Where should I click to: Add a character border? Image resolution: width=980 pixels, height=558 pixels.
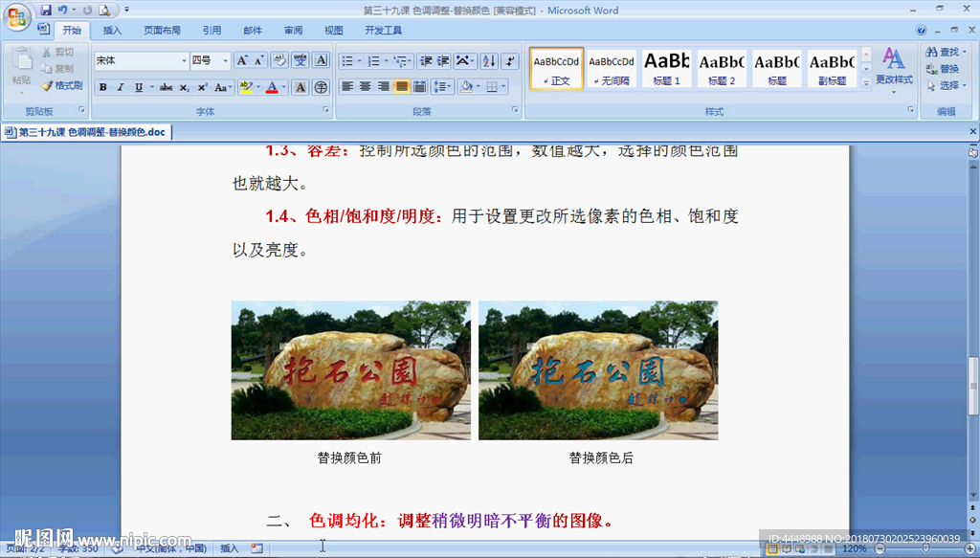coord(322,60)
